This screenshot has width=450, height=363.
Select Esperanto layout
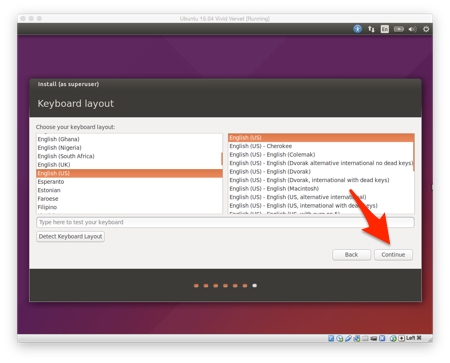(x=129, y=182)
